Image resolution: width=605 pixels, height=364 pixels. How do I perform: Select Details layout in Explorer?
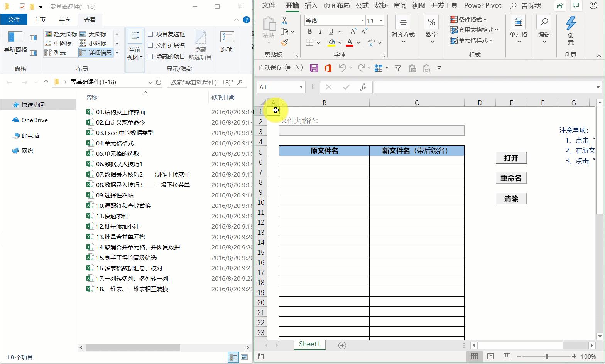pos(96,53)
